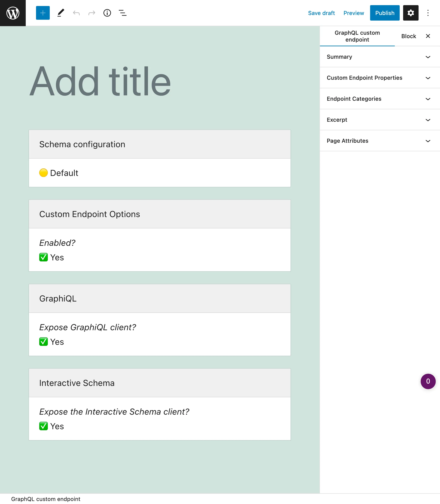
Task: Click Save draft
Action: tap(321, 13)
